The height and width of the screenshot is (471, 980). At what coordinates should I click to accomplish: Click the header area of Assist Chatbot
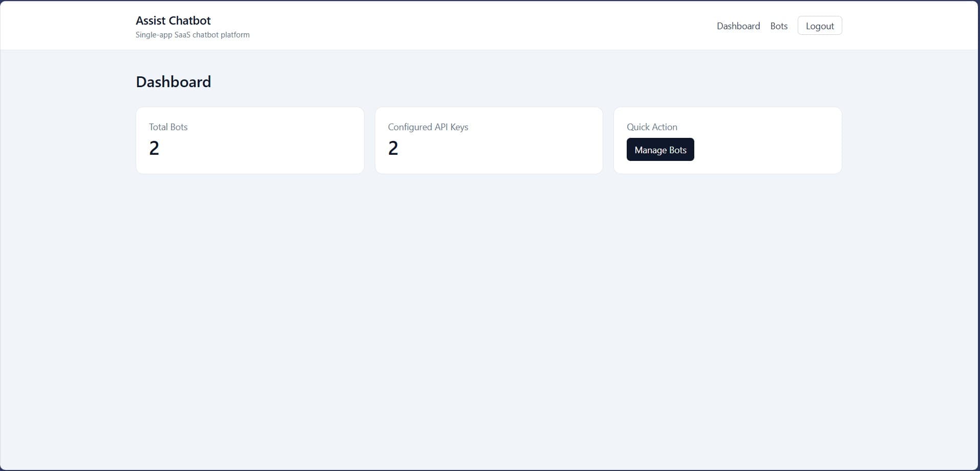click(x=173, y=21)
